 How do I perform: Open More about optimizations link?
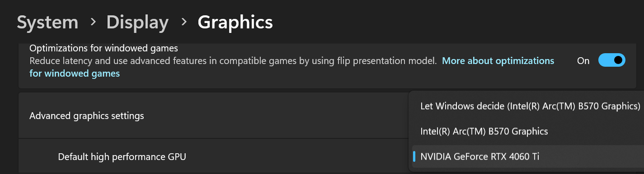498,60
